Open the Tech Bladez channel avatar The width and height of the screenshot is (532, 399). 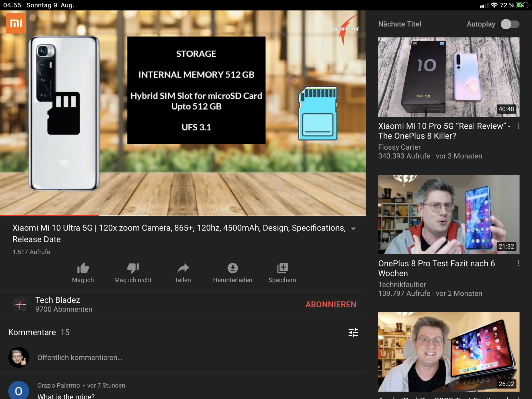pyautogui.click(x=21, y=304)
